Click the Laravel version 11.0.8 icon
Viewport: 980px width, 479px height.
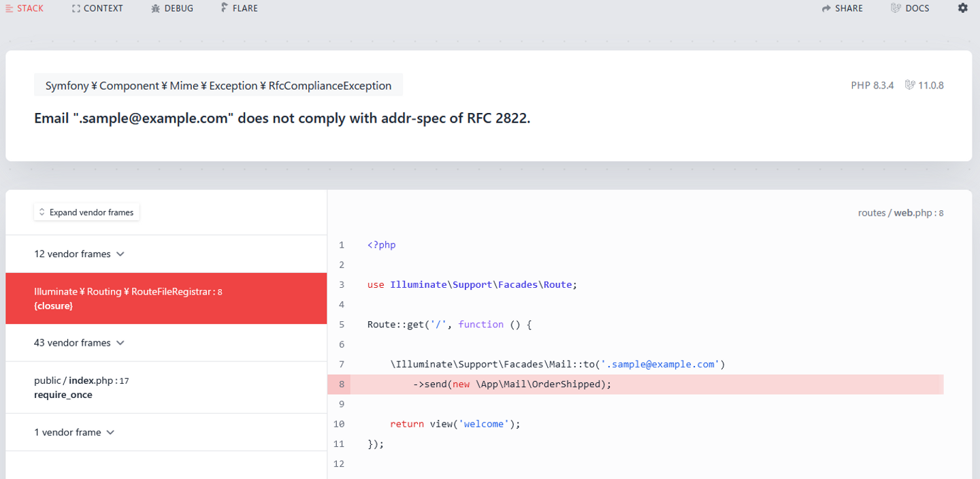coord(910,85)
